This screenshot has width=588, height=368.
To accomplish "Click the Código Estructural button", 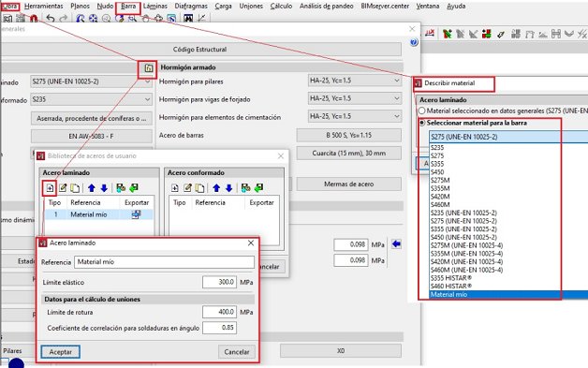I will [x=199, y=50].
